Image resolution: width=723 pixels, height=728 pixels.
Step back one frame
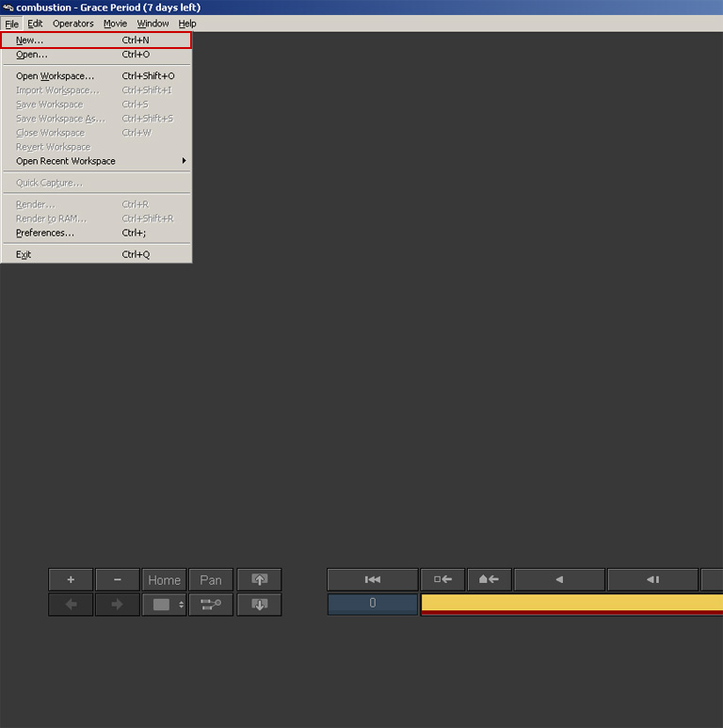point(653,579)
